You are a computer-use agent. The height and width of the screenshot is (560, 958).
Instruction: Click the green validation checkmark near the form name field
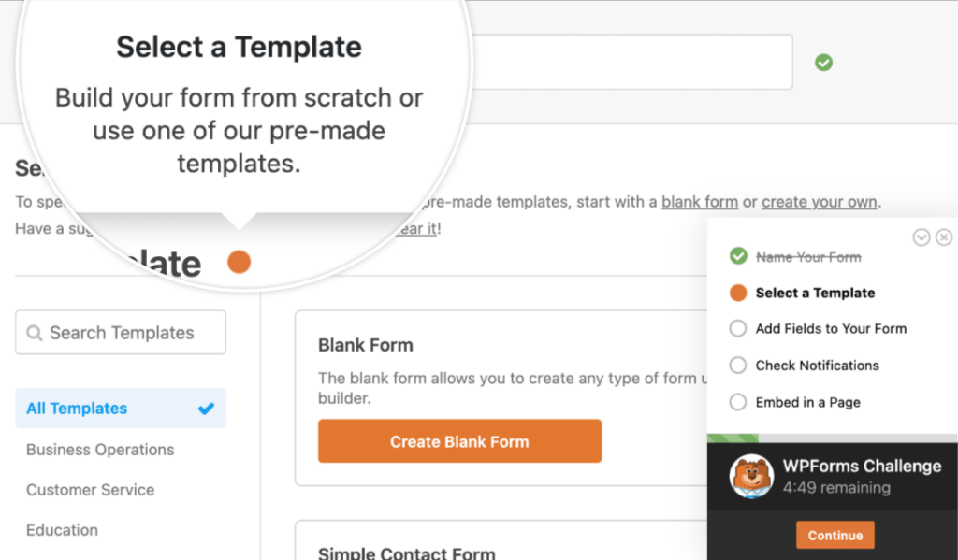(x=823, y=62)
